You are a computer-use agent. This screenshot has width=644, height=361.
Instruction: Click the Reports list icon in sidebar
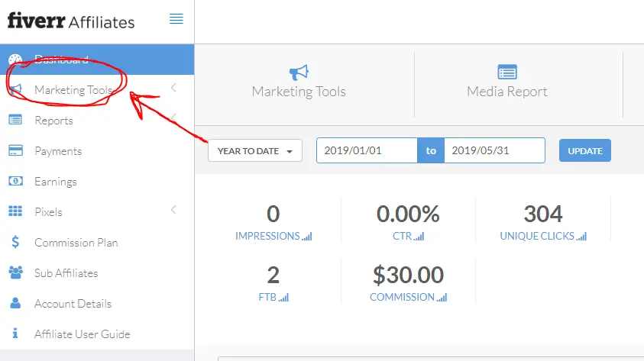(x=15, y=120)
